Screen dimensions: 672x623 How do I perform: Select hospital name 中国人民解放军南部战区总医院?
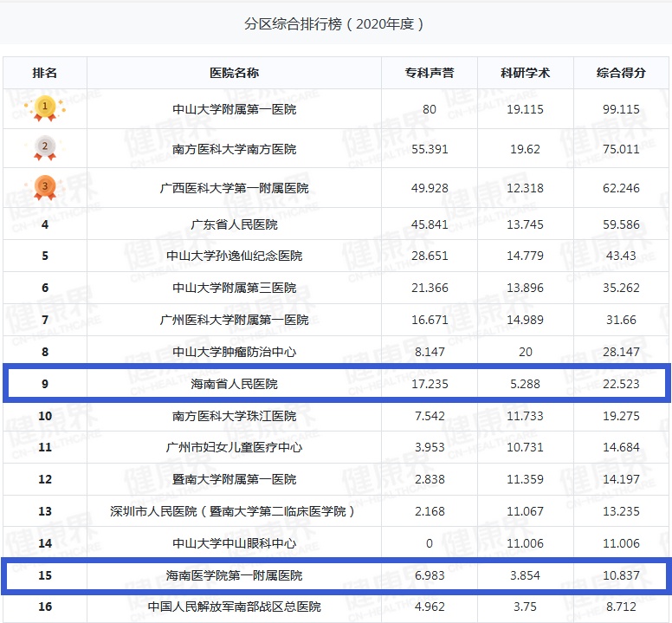235,607
